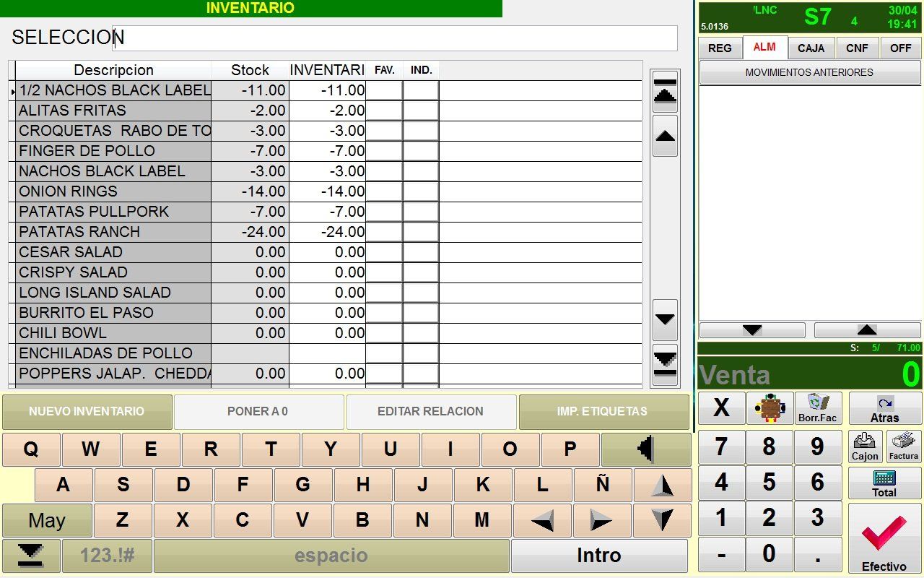Image resolution: width=924 pixels, height=578 pixels.
Task: Move up one step in inventory list
Action: (x=665, y=136)
